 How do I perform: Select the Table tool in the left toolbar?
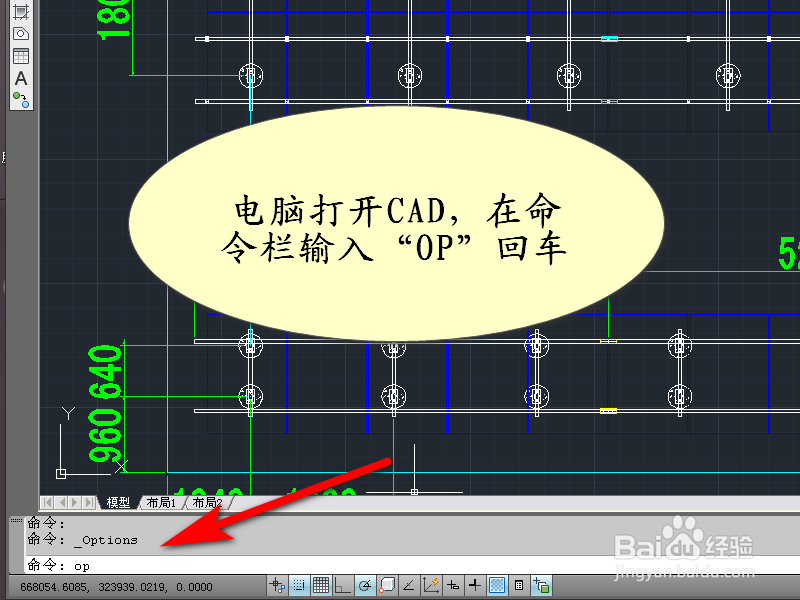pyautogui.click(x=20, y=55)
